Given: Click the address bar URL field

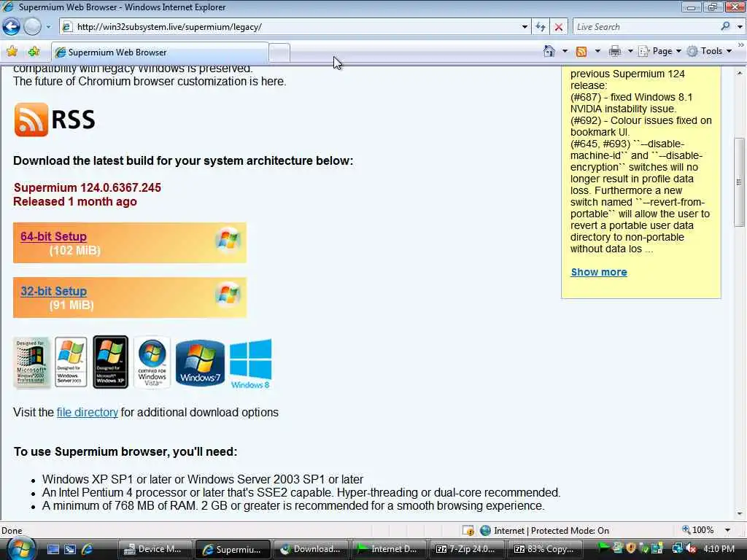Looking at the screenshot, I should (290, 27).
